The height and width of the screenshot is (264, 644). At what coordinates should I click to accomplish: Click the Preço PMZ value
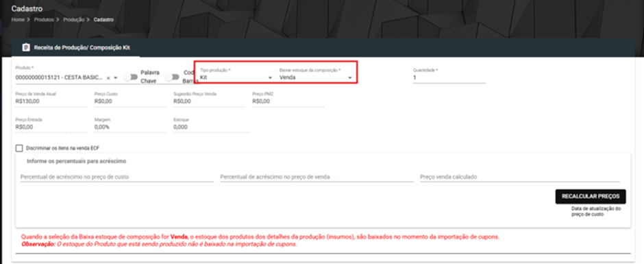pyautogui.click(x=261, y=101)
